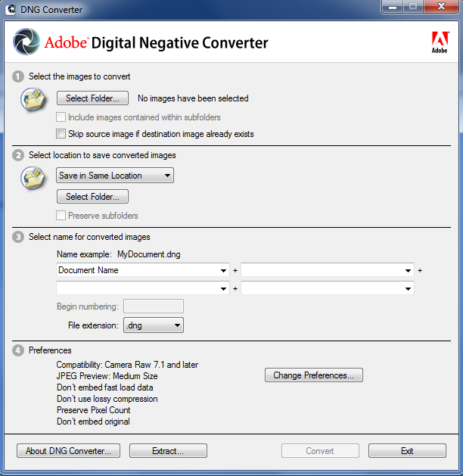Open the first naming dropdown on second row
This screenshot has width=463, height=476.
tap(143, 288)
